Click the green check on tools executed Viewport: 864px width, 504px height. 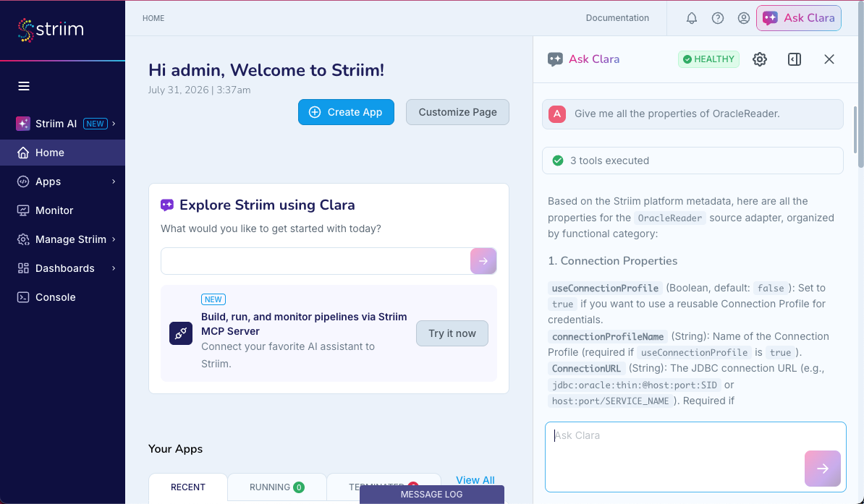(558, 161)
